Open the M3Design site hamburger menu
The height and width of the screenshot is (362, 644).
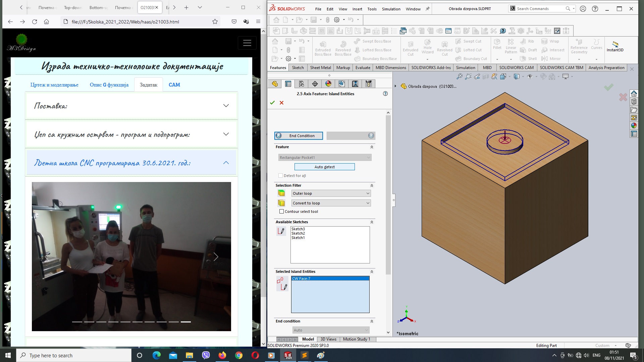(247, 43)
